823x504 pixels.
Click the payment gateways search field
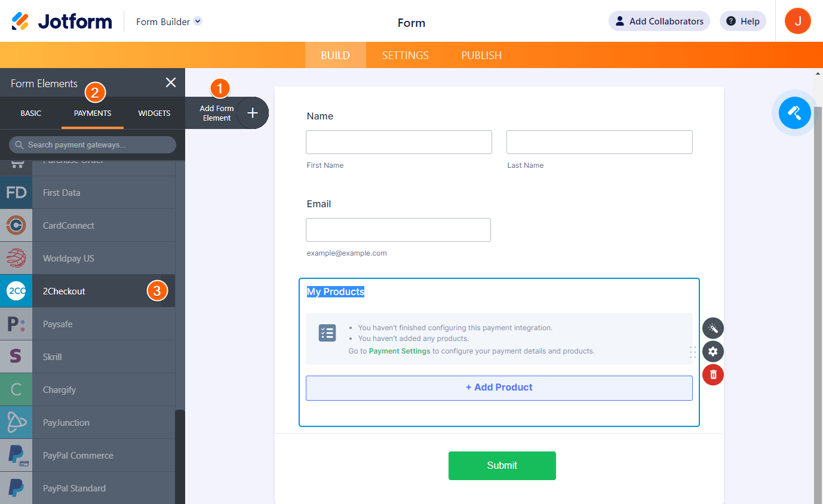point(93,145)
